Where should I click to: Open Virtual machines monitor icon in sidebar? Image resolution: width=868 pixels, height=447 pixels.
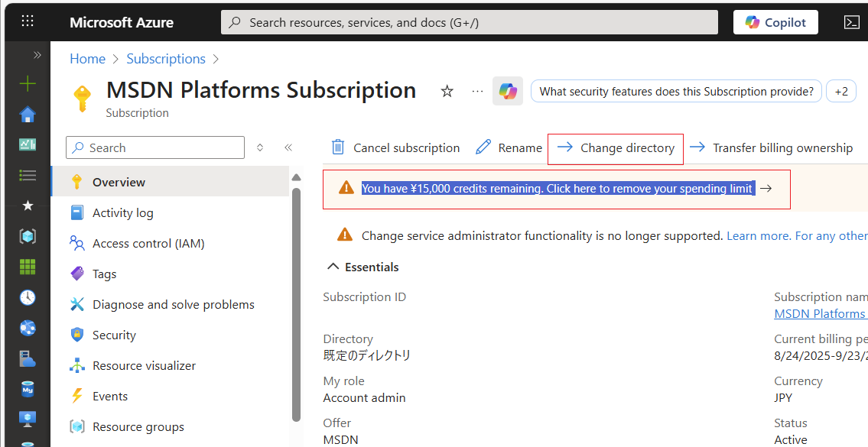(x=28, y=419)
